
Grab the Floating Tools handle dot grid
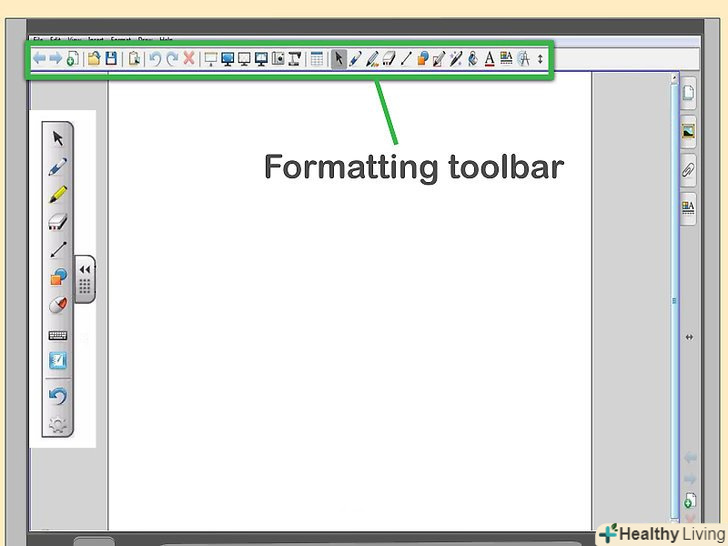pos(84,286)
